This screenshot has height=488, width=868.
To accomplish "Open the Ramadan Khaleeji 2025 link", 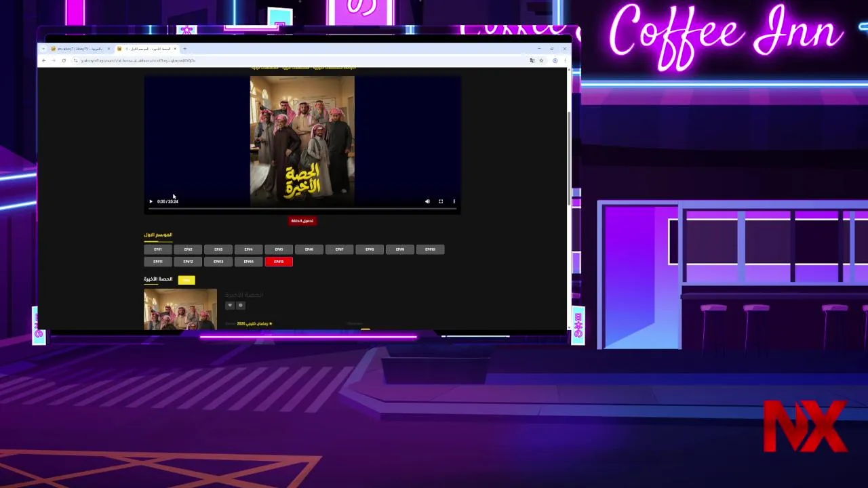I will 254,324.
